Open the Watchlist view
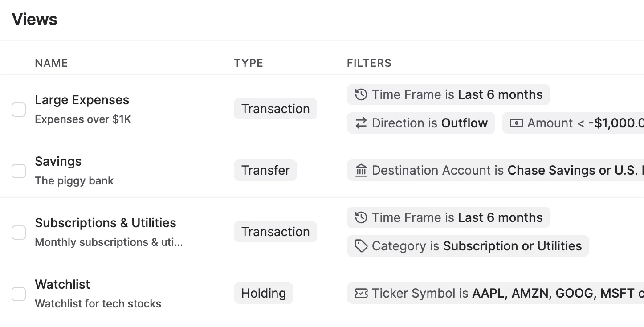The image size is (644, 327). 62,284
